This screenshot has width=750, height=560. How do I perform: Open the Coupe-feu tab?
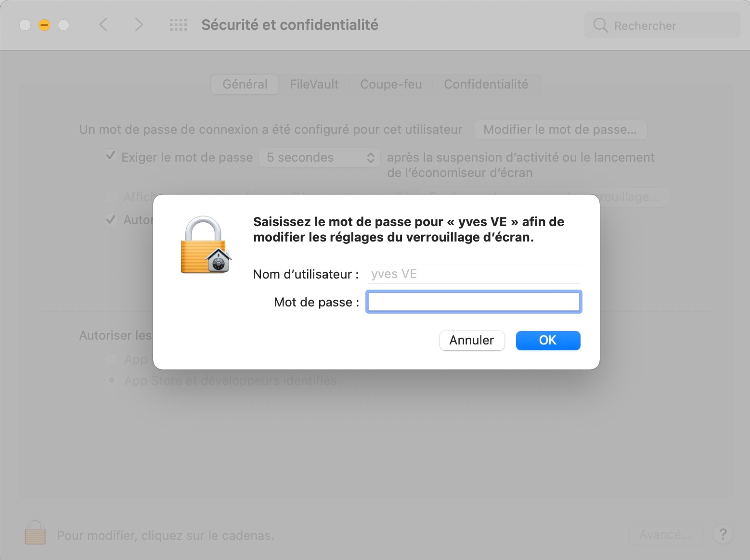(x=391, y=85)
